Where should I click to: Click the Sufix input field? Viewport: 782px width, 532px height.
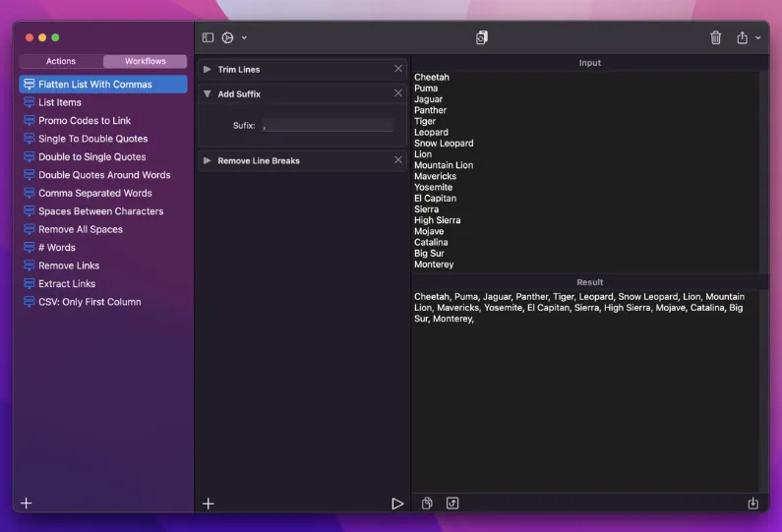(x=328, y=126)
